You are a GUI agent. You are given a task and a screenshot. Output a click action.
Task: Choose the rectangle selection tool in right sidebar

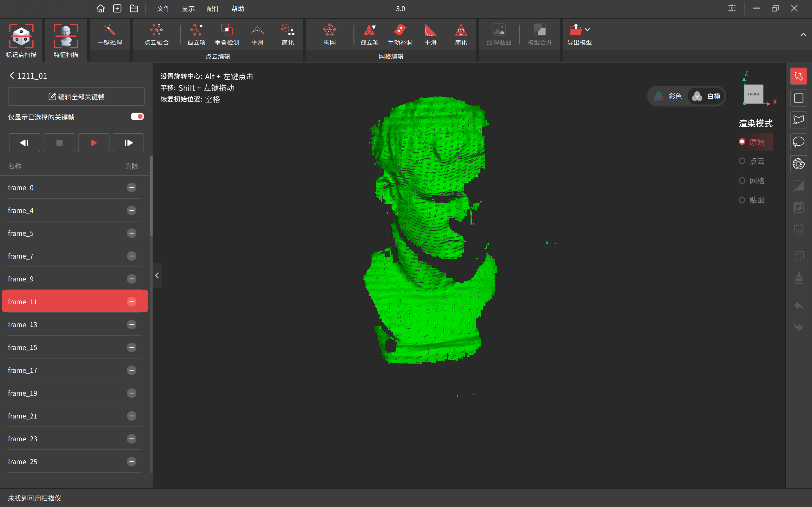point(798,98)
